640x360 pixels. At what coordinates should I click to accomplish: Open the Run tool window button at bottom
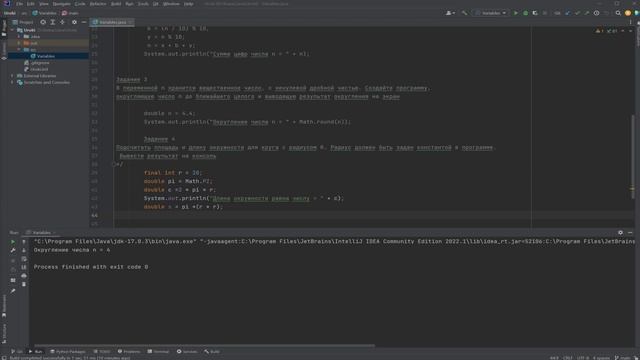point(36,351)
